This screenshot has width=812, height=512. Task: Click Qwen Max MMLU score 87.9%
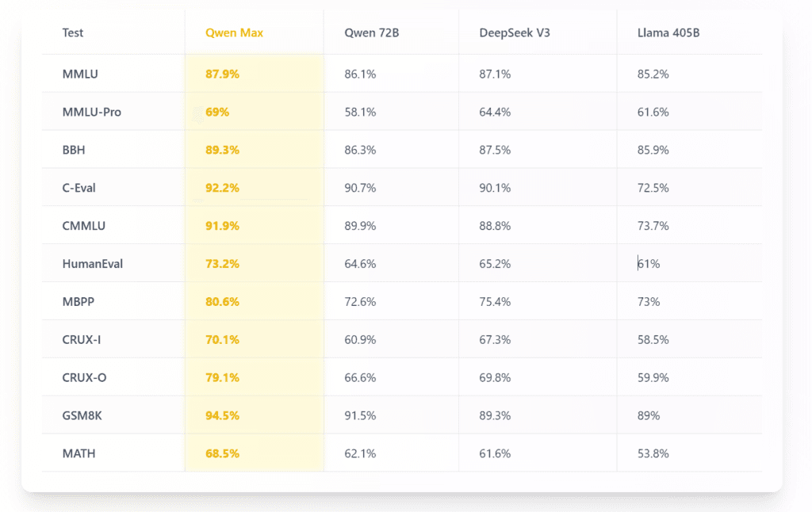(x=222, y=74)
